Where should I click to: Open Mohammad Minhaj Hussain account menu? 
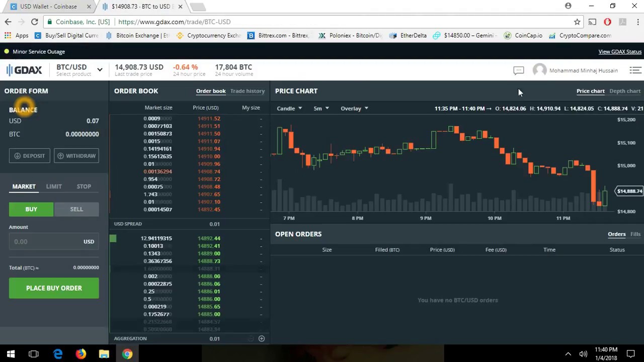click(x=584, y=70)
